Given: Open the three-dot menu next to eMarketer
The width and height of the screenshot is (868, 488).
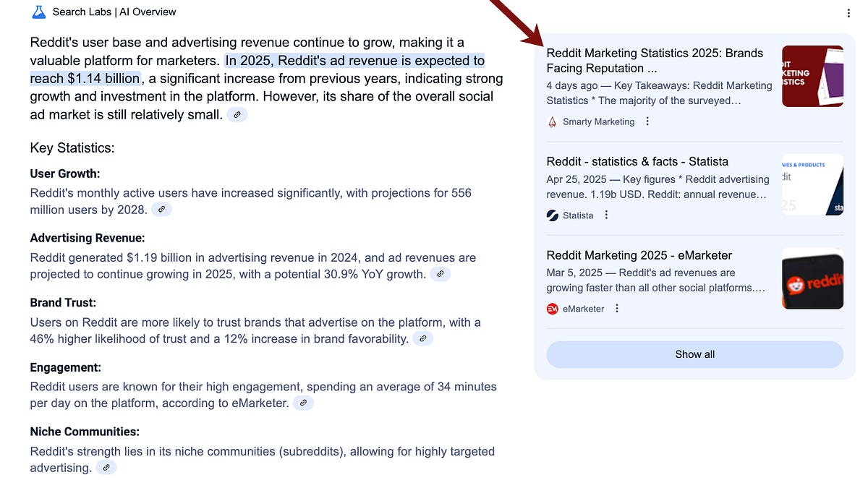Looking at the screenshot, I should point(616,308).
